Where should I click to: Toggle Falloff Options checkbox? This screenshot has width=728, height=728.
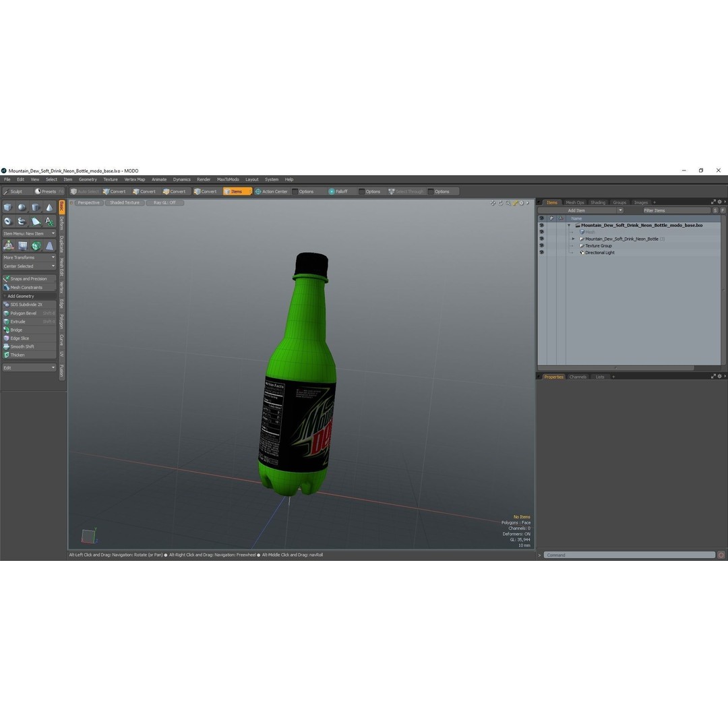362,191
